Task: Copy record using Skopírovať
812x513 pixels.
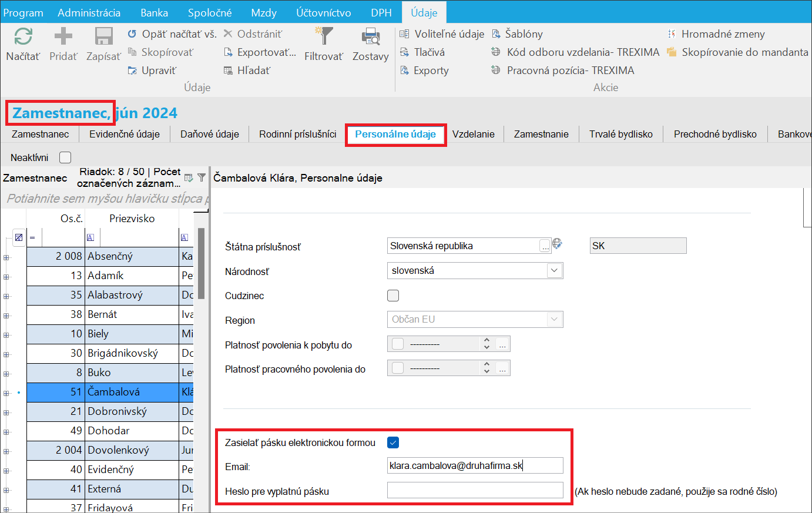Action: [160, 52]
